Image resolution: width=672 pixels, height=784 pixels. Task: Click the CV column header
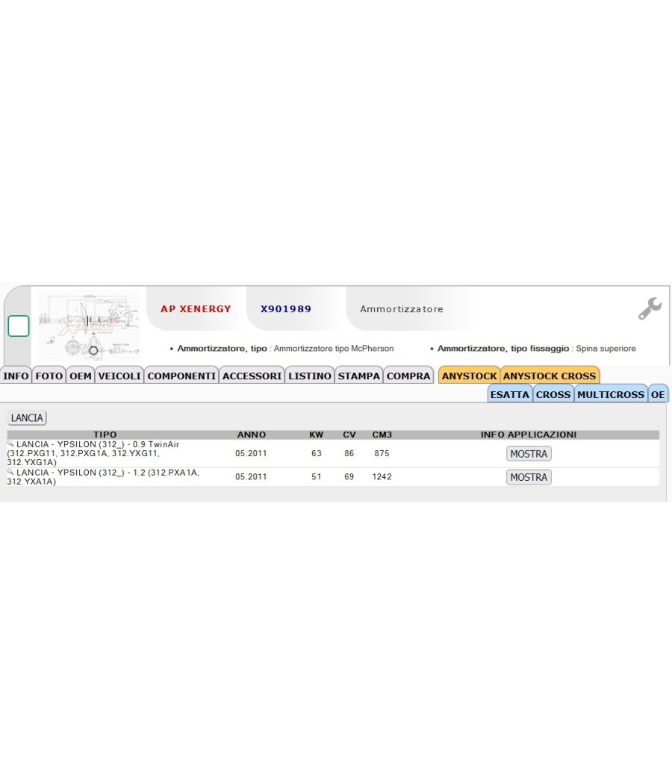[349, 435]
